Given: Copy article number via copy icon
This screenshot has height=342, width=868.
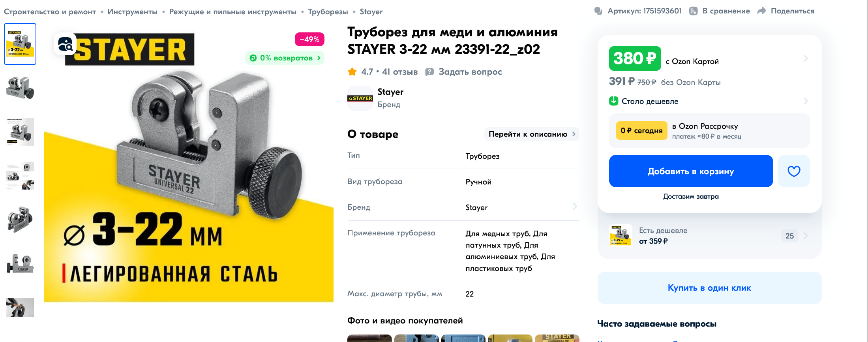Looking at the screenshot, I should tap(598, 11).
